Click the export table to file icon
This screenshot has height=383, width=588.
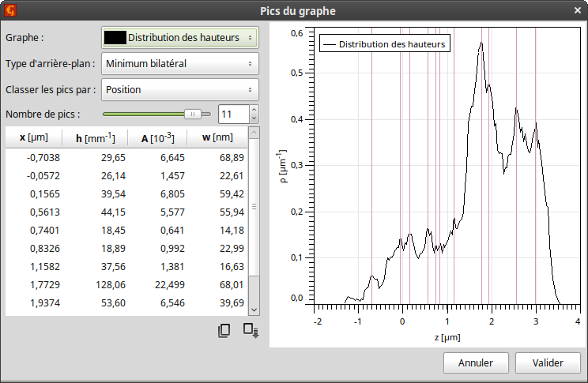point(251,331)
